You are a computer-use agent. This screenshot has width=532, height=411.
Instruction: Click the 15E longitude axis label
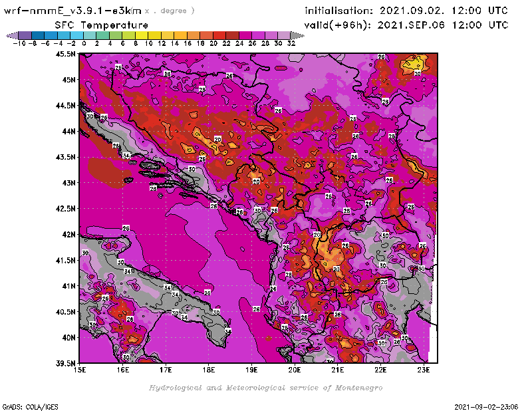[80, 370]
